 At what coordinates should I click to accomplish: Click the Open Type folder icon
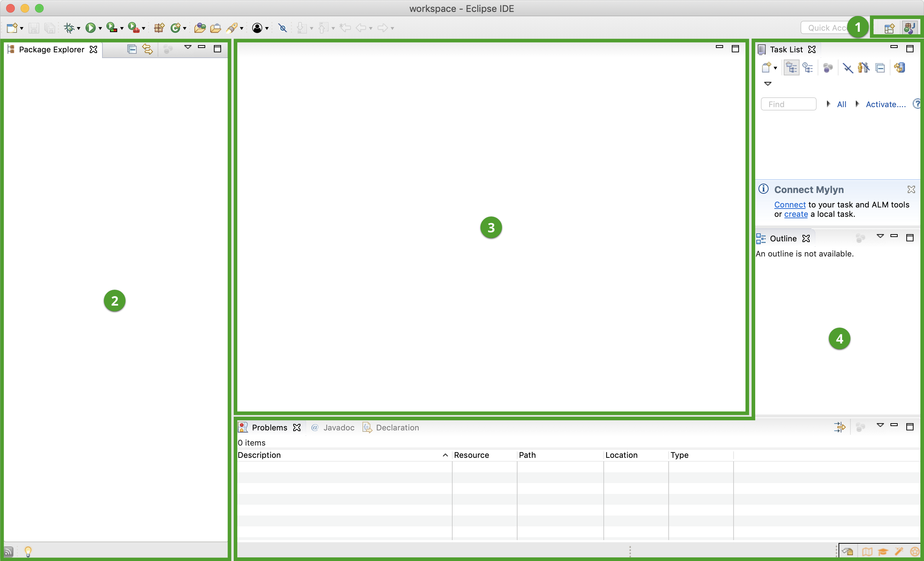pos(199,28)
